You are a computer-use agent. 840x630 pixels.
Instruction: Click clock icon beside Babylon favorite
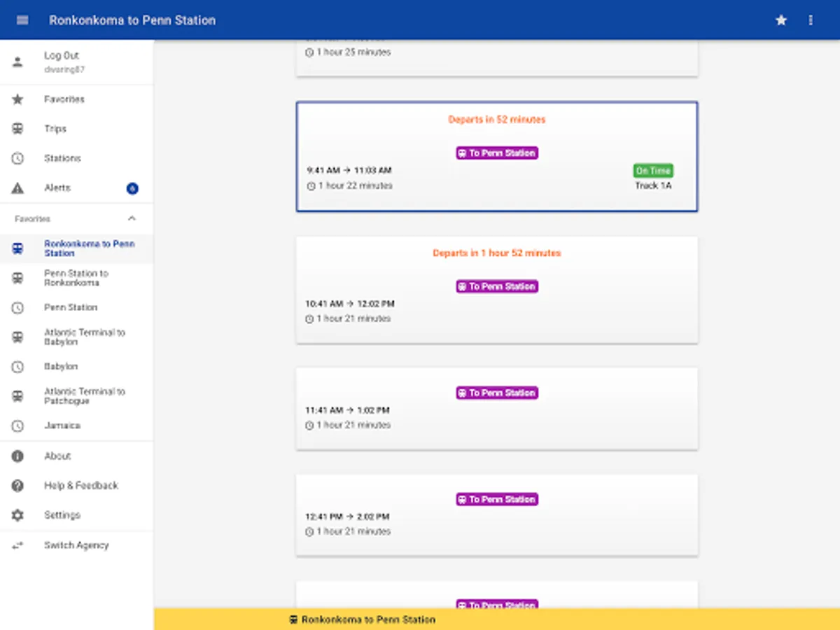(17, 366)
